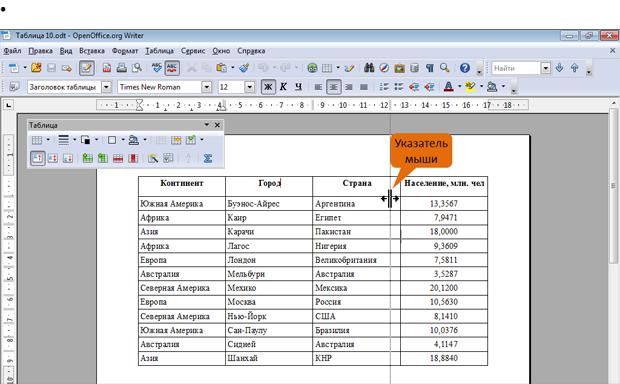The height and width of the screenshot is (384, 620).
Task: Toggle bullet list on/off
Action: (399, 87)
